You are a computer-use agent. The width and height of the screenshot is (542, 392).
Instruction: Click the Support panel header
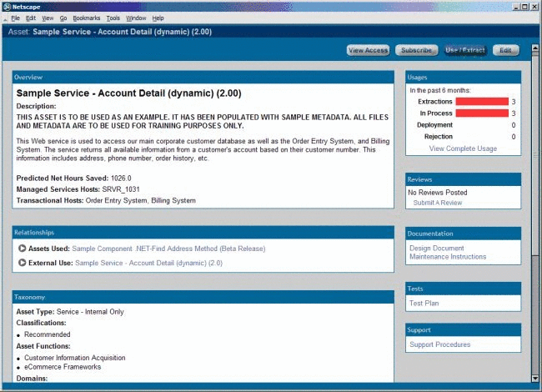tap(463, 329)
